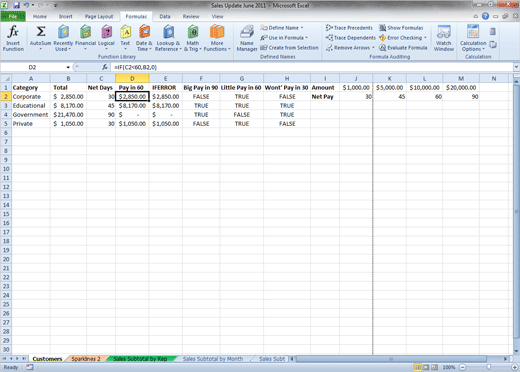Minimize the ribbon with the caret icon
Viewport: 520px width, 372px height.
pos(476,16)
